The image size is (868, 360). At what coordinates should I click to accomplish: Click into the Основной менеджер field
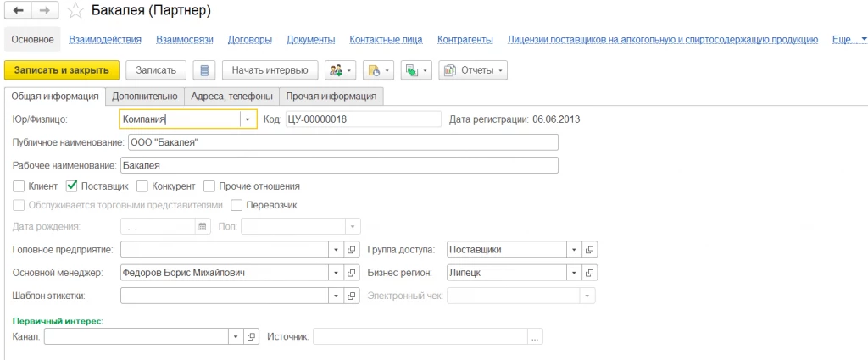pyautogui.click(x=224, y=273)
